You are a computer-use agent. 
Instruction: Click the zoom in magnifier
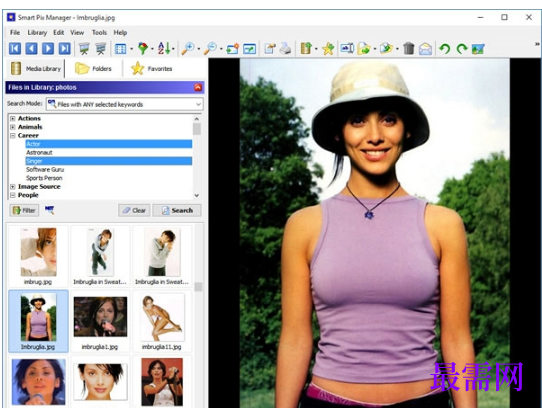[x=188, y=48]
